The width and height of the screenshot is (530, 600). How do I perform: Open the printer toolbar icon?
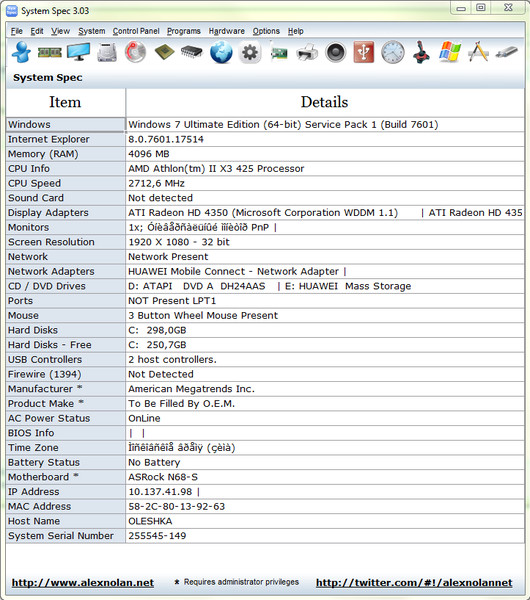(307, 52)
